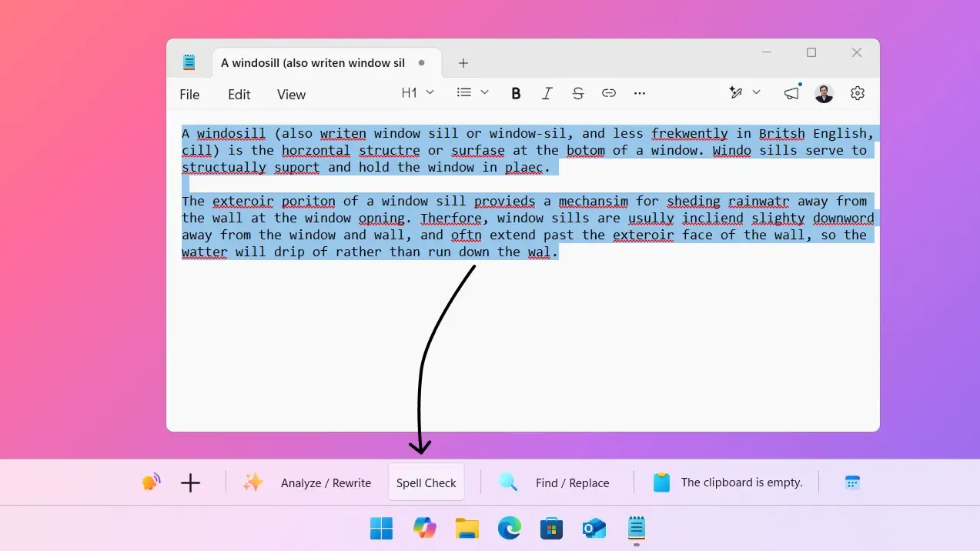Click the misspelled word 'rainwatr'
This screenshot has width=980, height=551.
(x=758, y=201)
